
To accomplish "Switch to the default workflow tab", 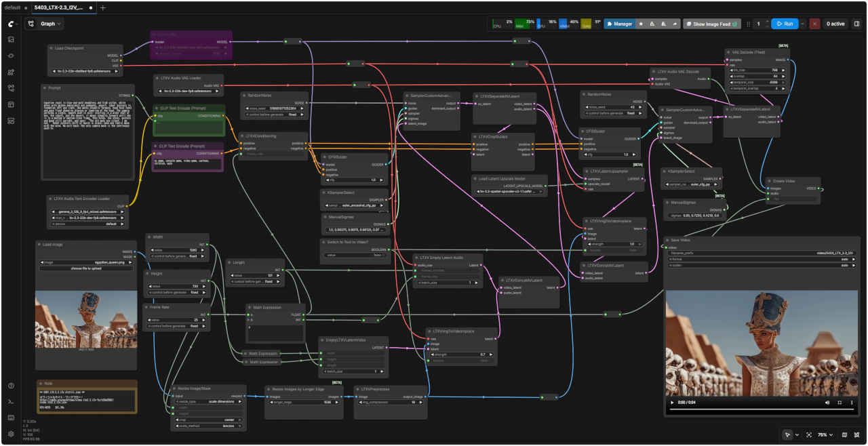I will (x=14, y=7).
